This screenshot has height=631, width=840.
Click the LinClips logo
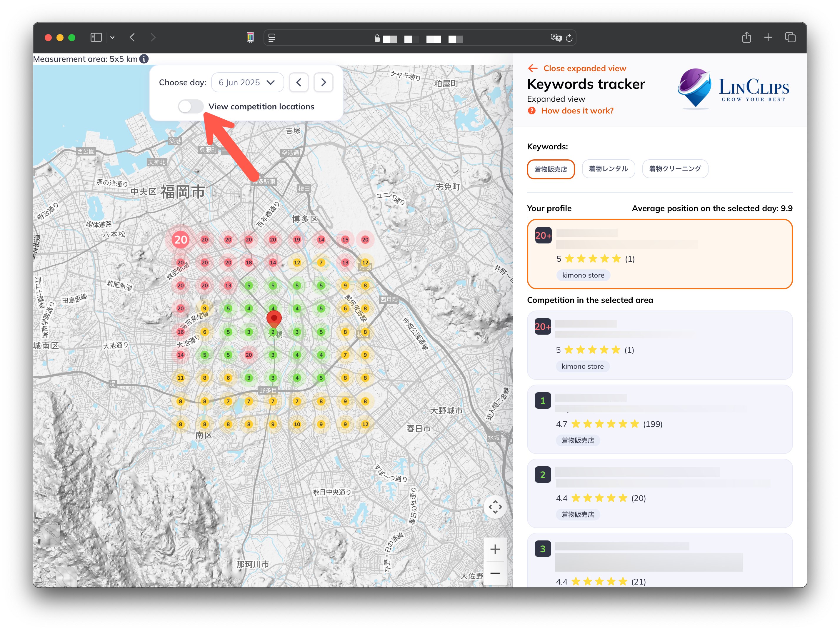733,88
